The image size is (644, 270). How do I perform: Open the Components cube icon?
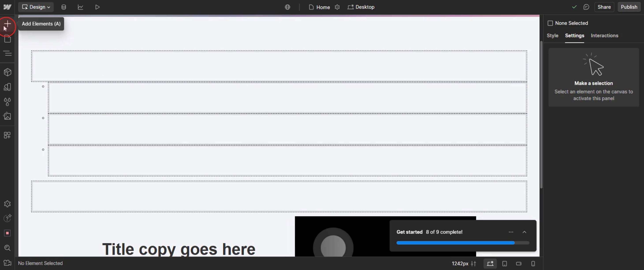pos(7,72)
